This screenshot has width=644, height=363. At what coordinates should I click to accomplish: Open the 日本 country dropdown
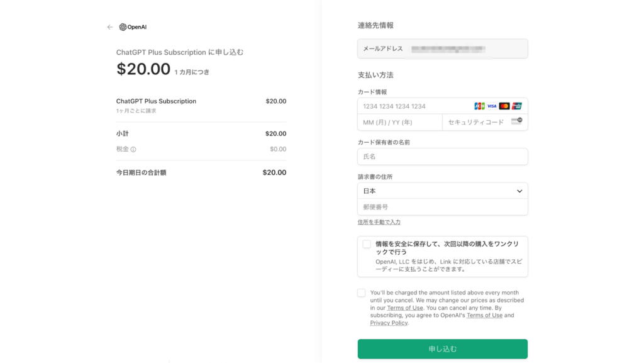(442, 191)
